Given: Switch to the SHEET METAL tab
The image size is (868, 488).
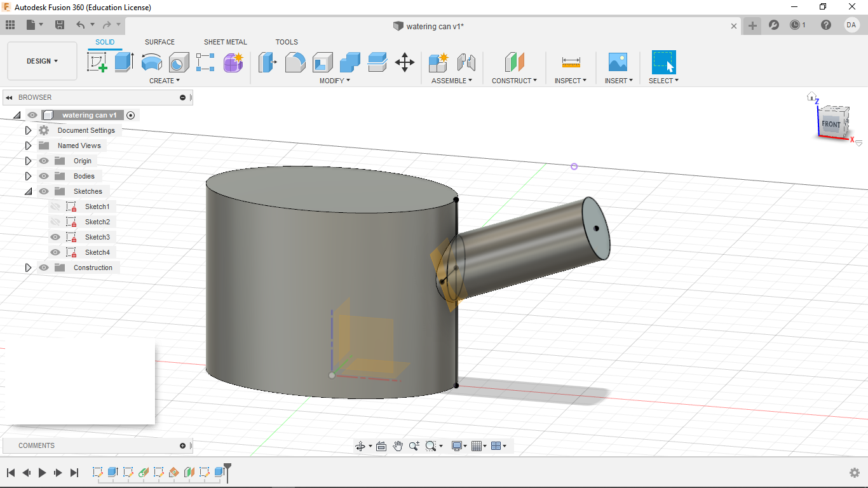Looking at the screenshot, I should tap(226, 42).
